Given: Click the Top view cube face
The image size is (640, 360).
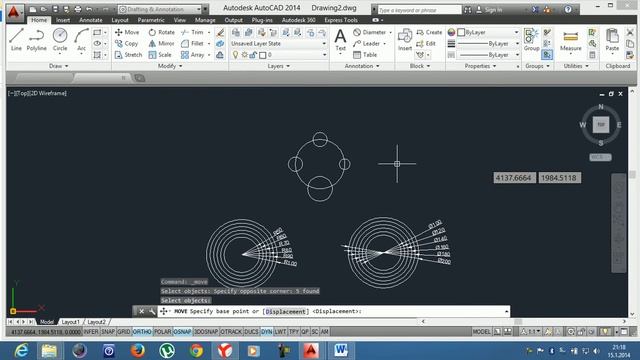Looking at the screenshot, I should click(601, 124).
